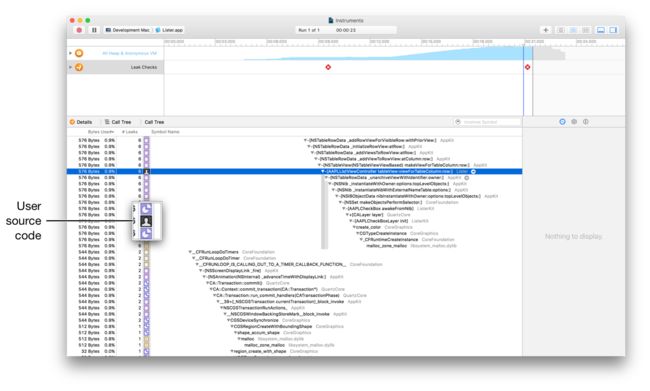Collapse the _addViewsToRowView:atRow: tree node
The image size is (650, 391).
pos(313,153)
